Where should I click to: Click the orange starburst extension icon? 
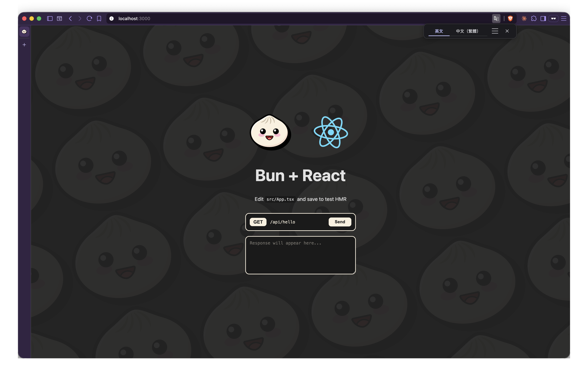[524, 19]
